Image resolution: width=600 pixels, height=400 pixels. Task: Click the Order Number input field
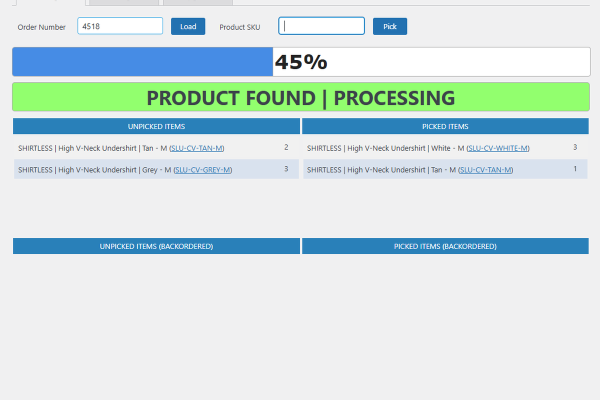pyautogui.click(x=120, y=26)
